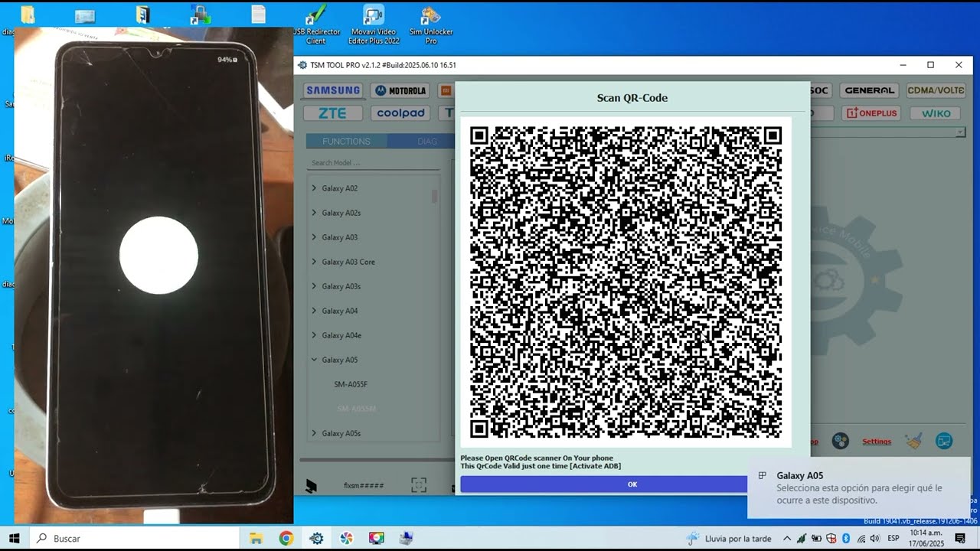Click the fixsm##### account label
The image size is (980, 551).
click(x=364, y=485)
